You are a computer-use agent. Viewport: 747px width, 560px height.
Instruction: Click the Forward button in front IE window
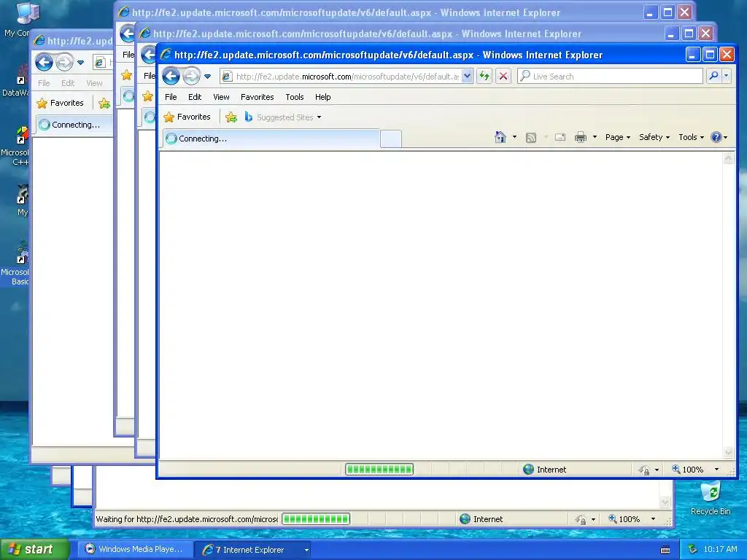coord(192,76)
